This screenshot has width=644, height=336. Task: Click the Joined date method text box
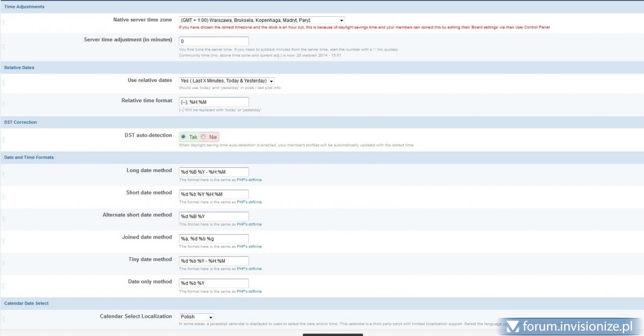214,238
